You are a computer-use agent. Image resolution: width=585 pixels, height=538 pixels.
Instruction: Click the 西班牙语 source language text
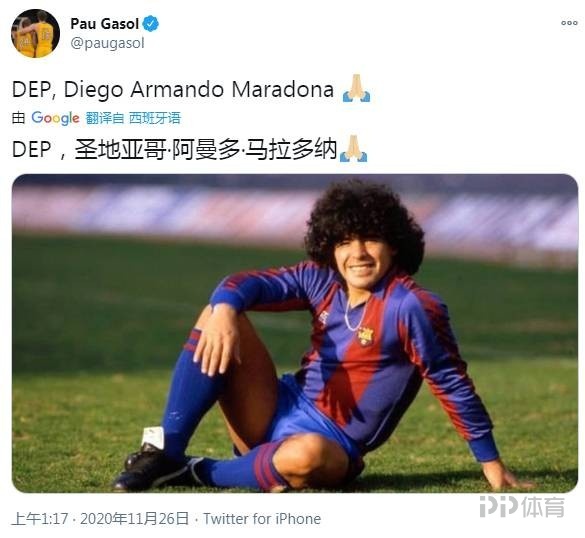tap(155, 118)
